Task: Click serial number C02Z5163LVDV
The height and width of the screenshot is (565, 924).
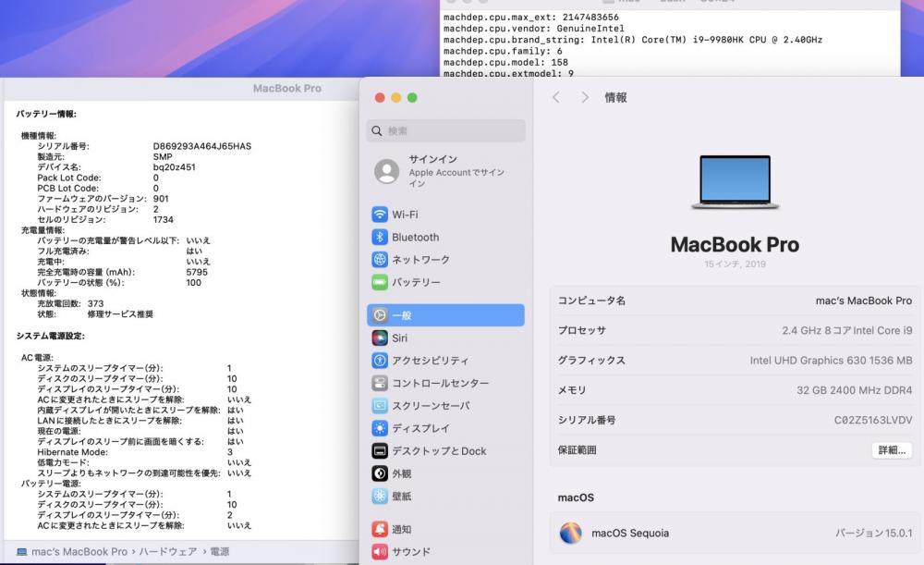Action: pos(873,420)
